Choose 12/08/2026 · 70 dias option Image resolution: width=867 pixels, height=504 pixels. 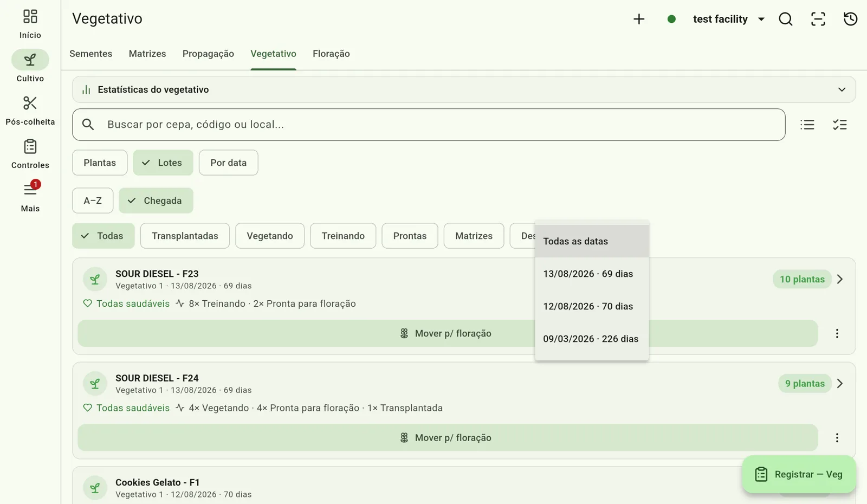592,306
